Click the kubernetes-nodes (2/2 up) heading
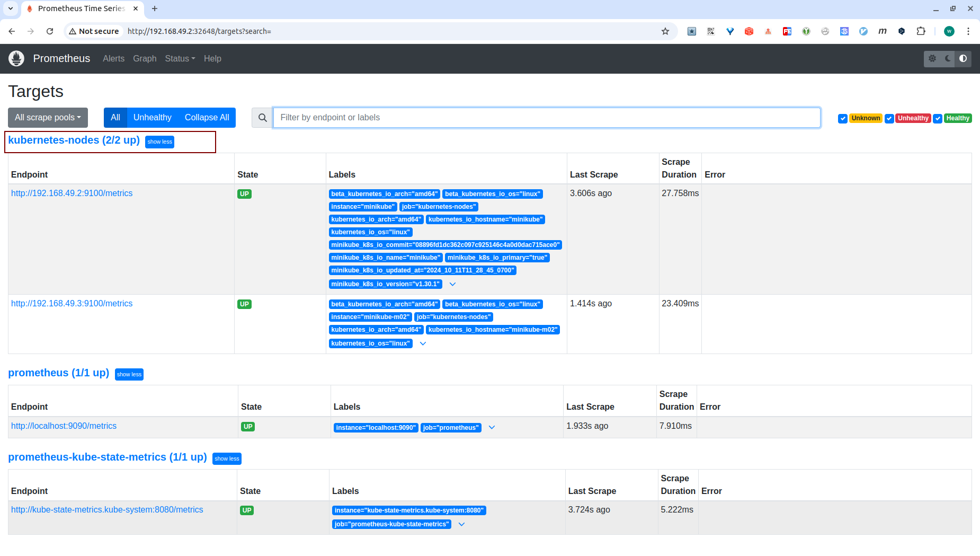This screenshot has width=980, height=556. click(74, 140)
